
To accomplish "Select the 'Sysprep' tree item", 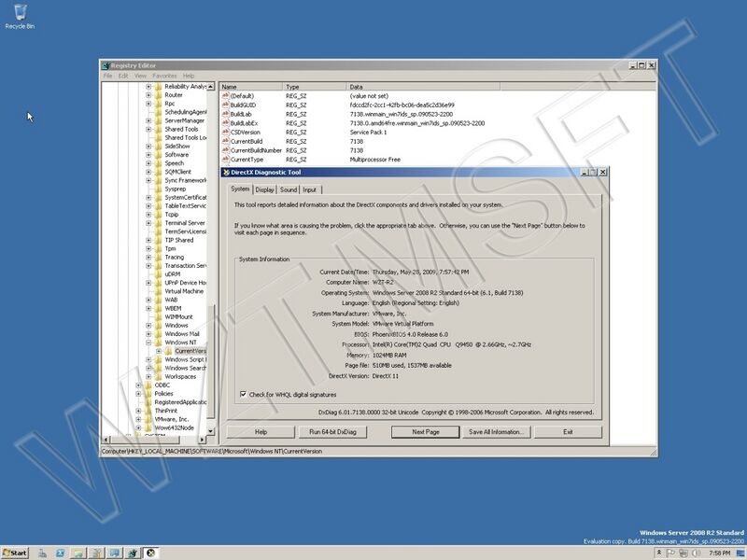I will (176, 189).
